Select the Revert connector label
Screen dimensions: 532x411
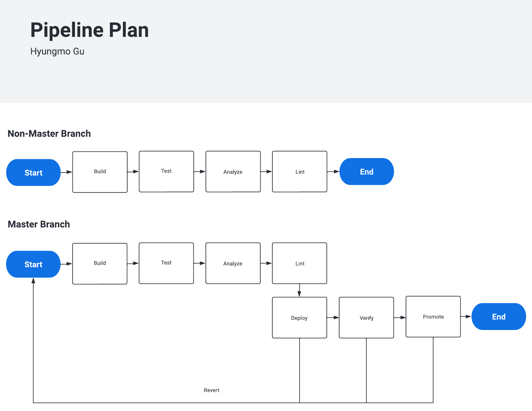click(212, 390)
